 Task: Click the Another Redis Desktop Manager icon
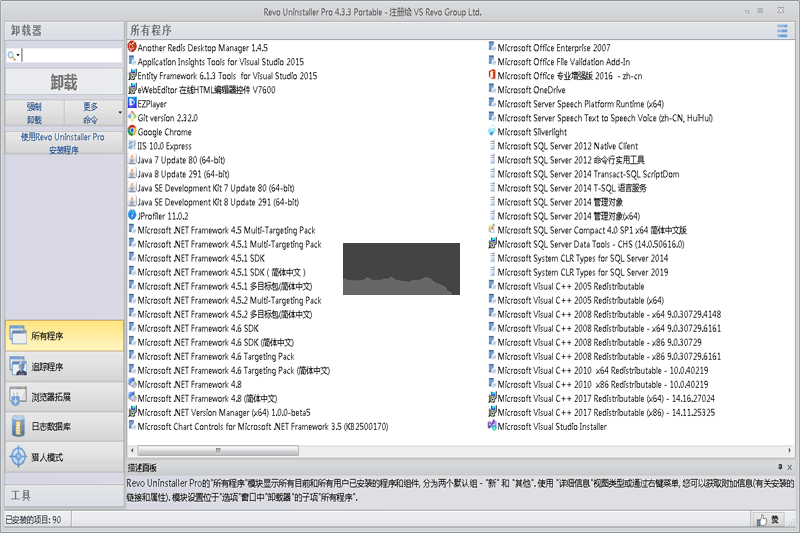tap(132, 47)
